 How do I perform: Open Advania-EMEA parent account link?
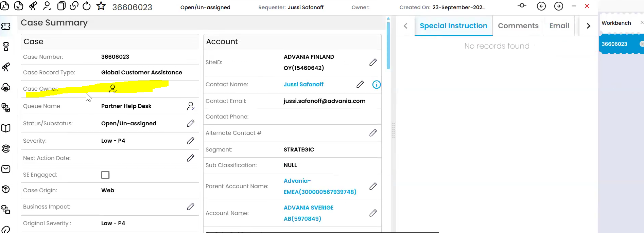[x=320, y=186]
